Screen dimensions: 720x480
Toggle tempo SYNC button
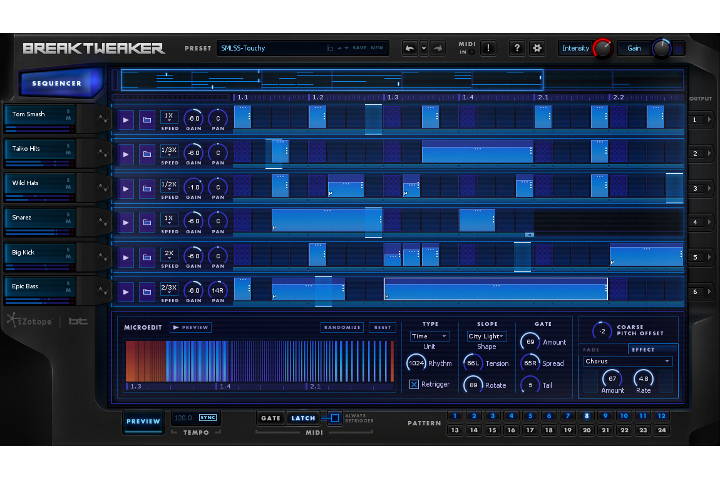click(x=208, y=418)
